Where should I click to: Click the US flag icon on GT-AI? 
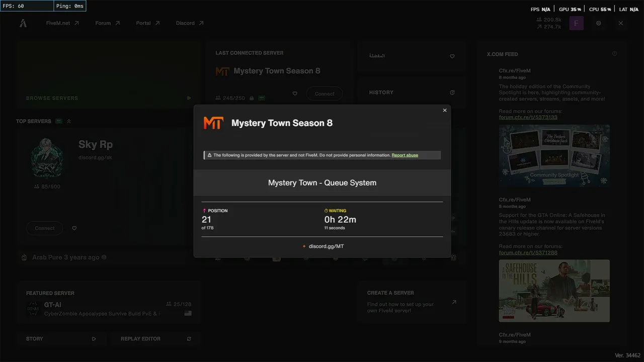click(x=188, y=313)
